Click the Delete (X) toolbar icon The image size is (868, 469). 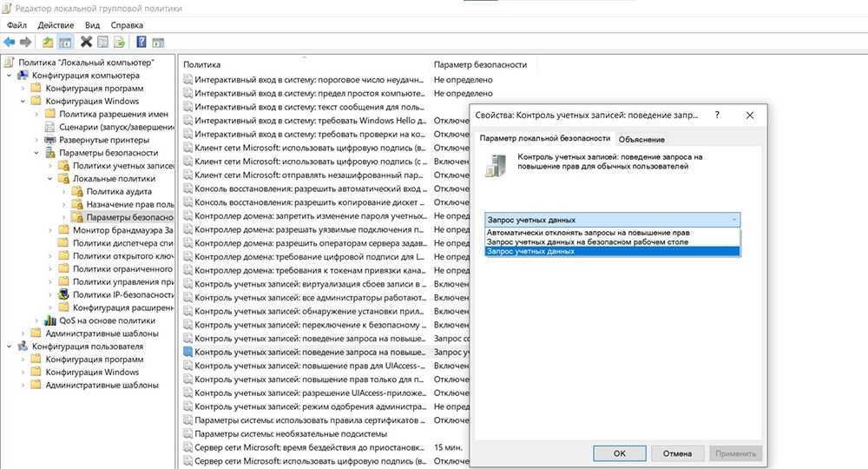tap(86, 42)
